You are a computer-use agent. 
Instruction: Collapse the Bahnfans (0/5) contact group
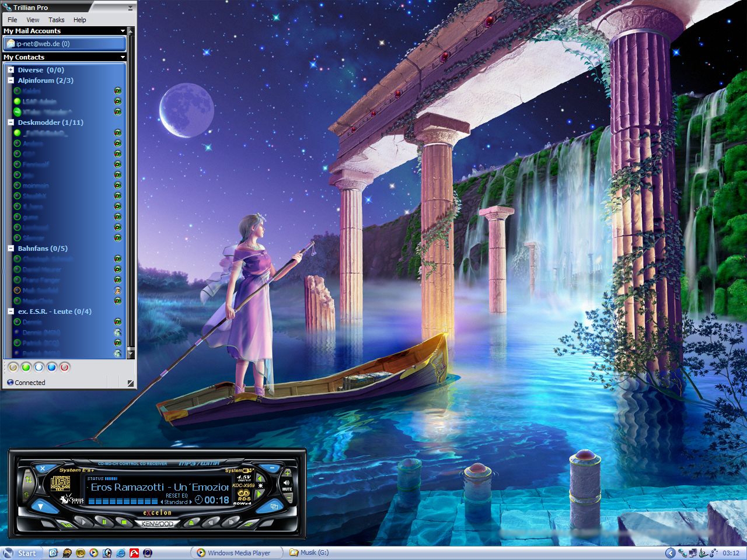click(11, 249)
